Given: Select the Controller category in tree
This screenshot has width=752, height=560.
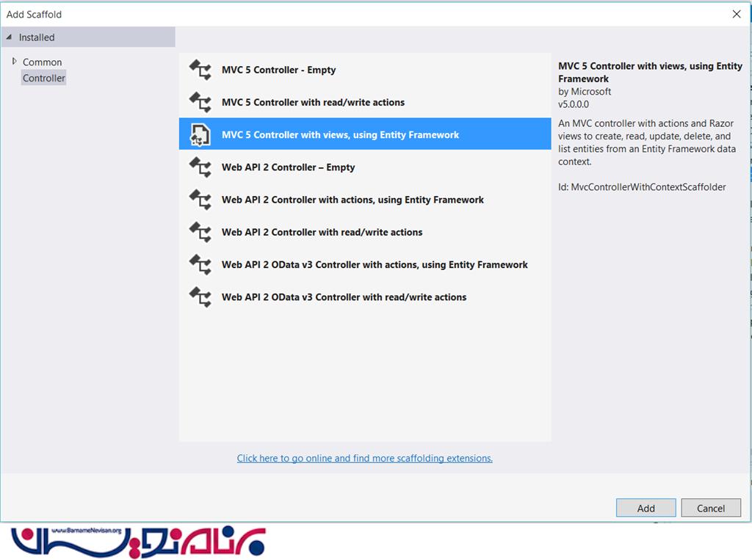Looking at the screenshot, I should (x=43, y=78).
